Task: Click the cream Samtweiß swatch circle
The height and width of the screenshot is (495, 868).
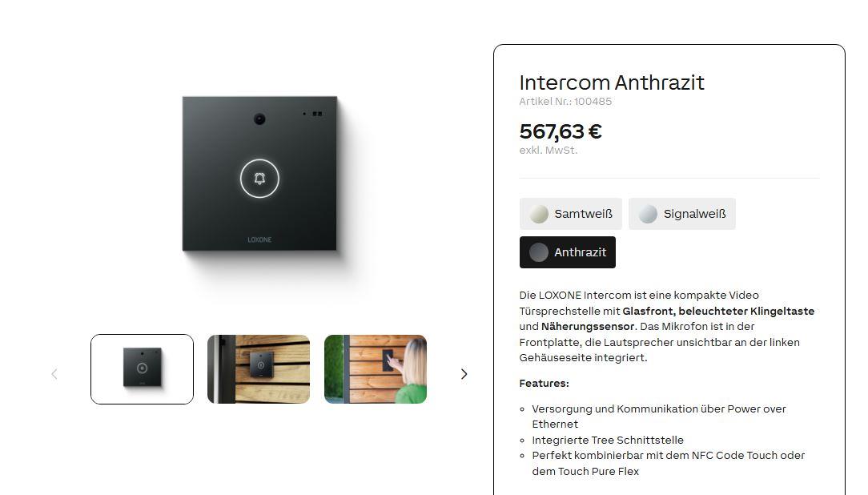Action: tap(539, 214)
